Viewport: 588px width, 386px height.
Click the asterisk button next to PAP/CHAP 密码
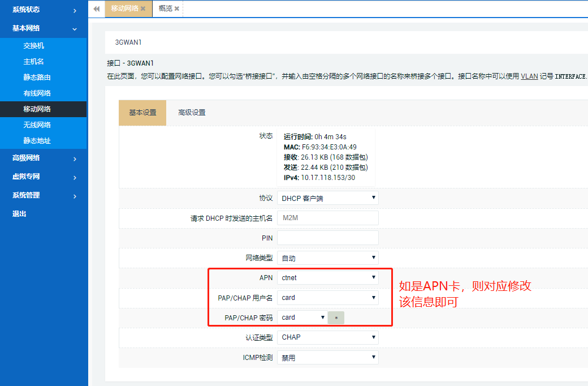click(x=336, y=318)
